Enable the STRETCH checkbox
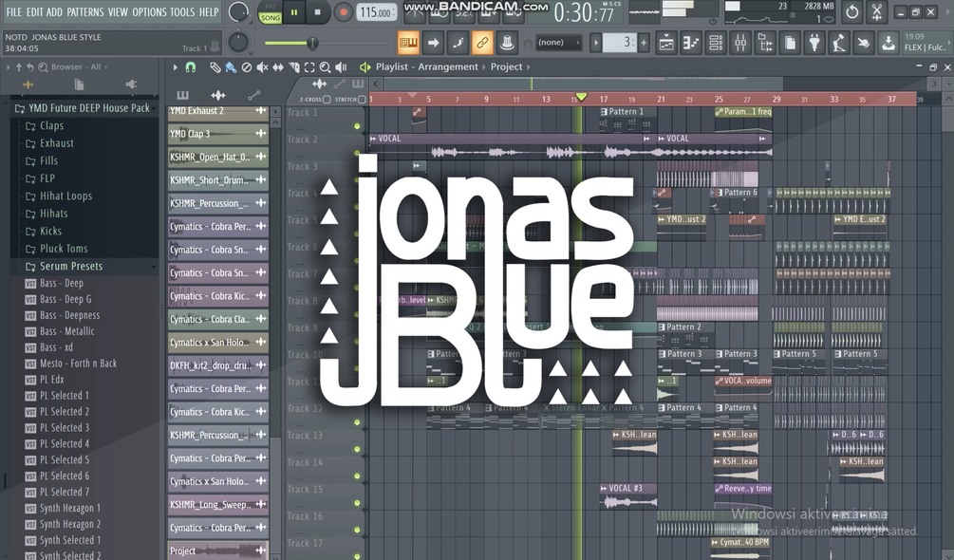The height and width of the screenshot is (560, 954). 362,99
